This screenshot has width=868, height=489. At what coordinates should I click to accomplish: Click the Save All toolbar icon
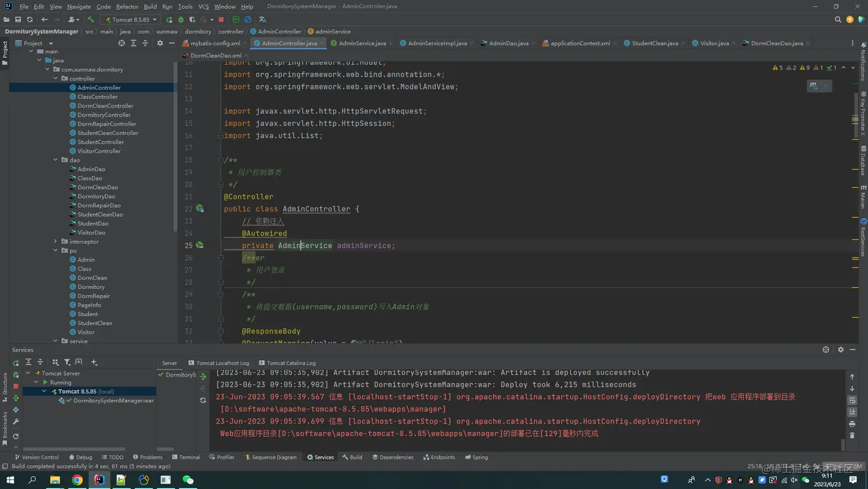click(18, 20)
